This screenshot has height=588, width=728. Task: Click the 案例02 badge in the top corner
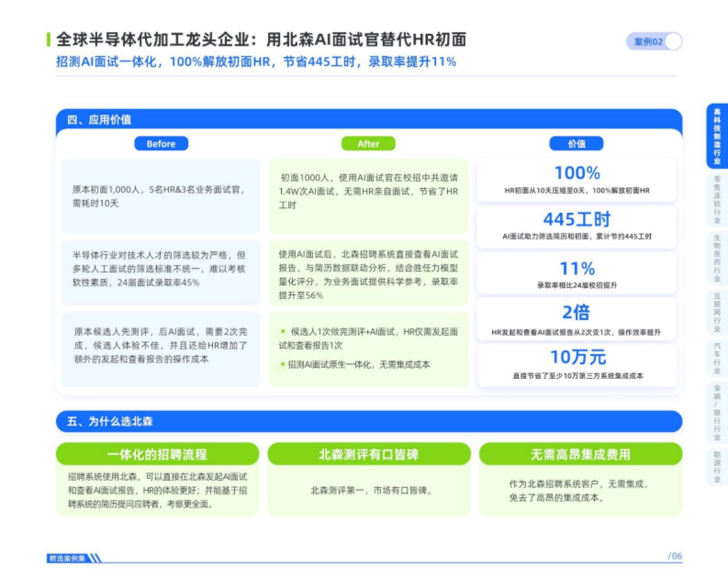(x=649, y=41)
